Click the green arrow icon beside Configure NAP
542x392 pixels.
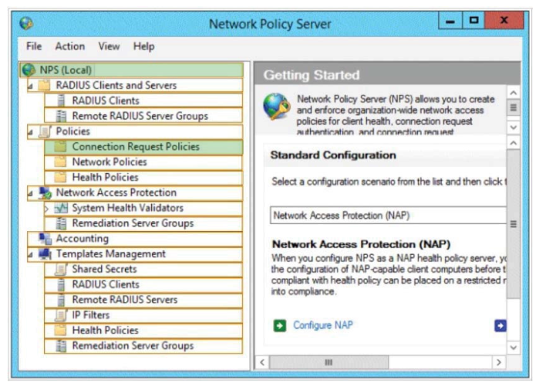280,325
